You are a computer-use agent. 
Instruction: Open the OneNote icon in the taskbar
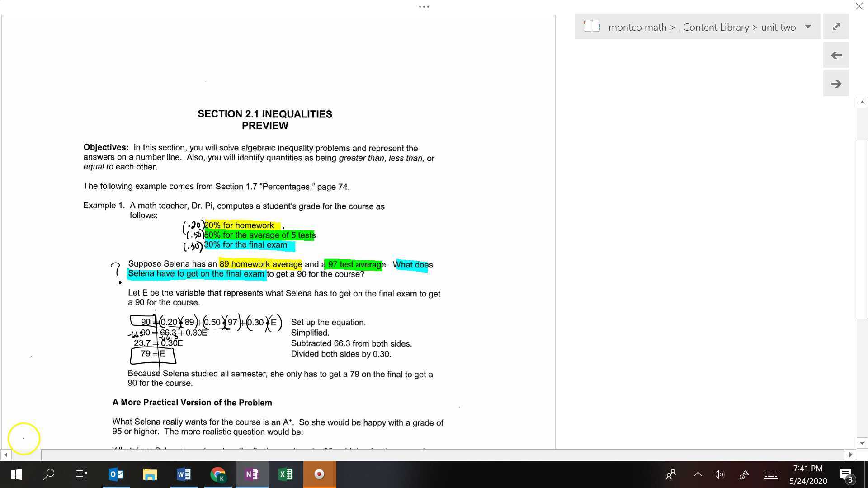(251, 474)
